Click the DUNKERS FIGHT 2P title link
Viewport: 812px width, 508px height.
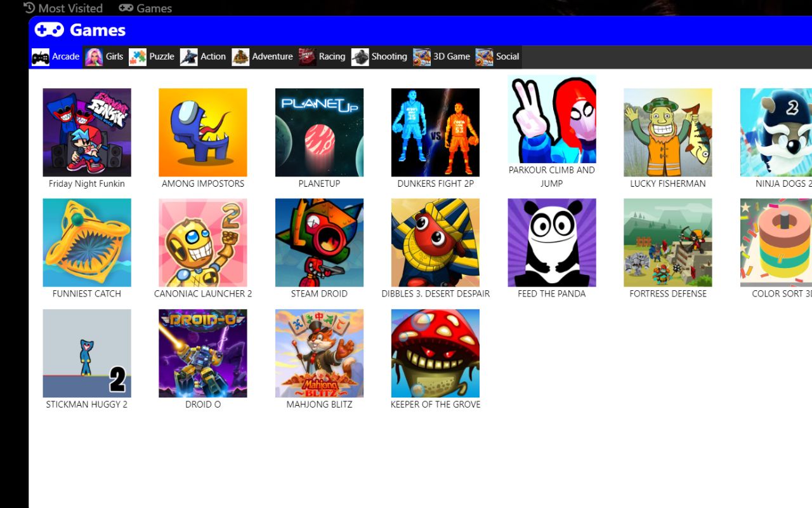(435, 184)
